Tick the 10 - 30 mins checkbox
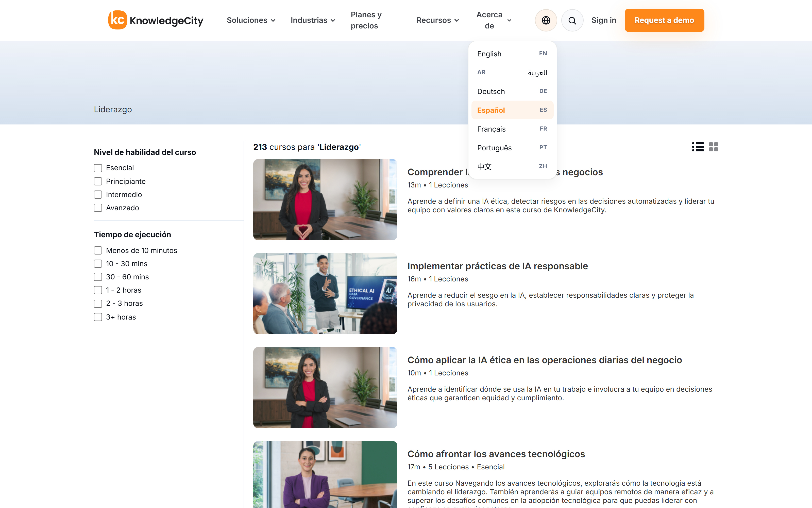 click(x=98, y=264)
